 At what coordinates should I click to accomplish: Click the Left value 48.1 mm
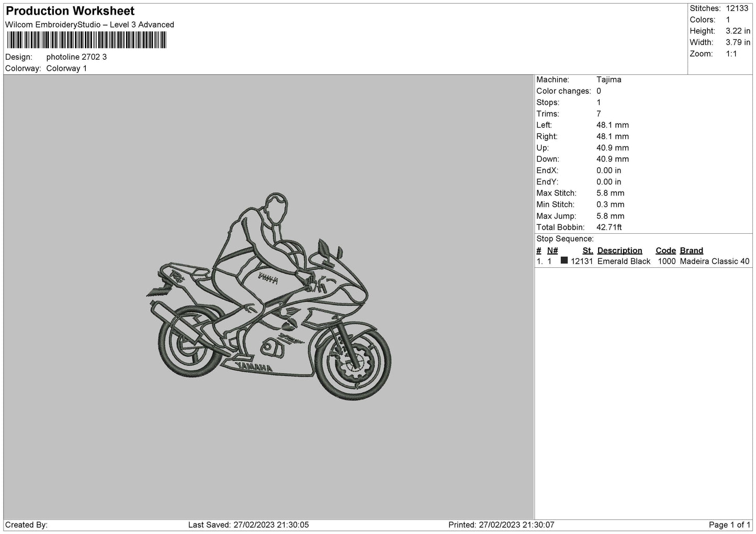point(613,125)
